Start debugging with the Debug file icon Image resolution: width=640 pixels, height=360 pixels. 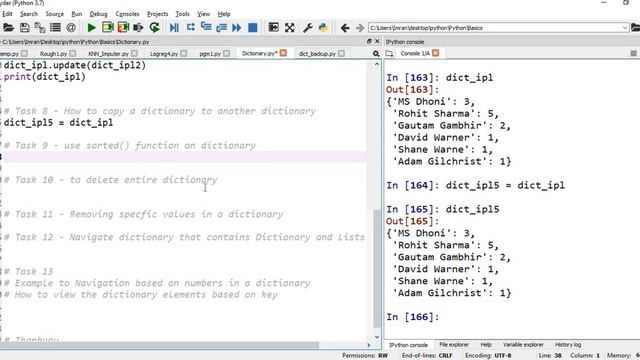coord(174,28)
